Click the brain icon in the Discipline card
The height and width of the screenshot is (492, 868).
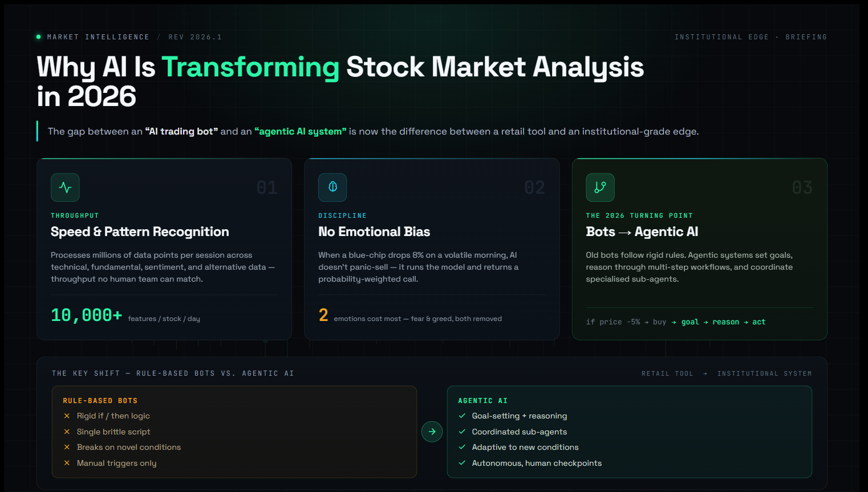(x=332, y=188)
